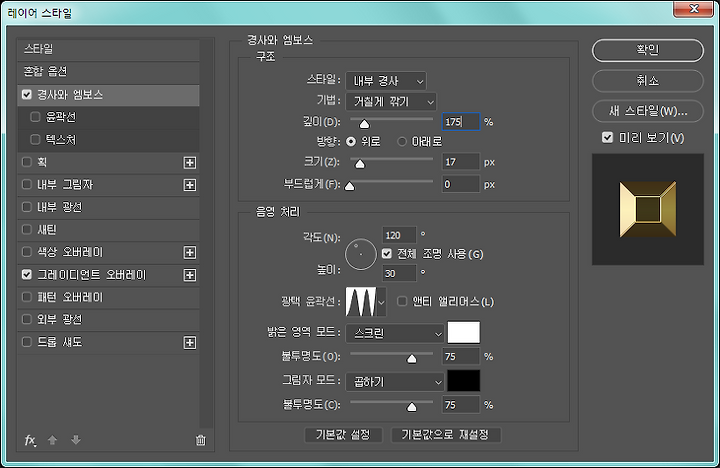Uncheck the 경사와 엠보스 checkbox
The width and height of the screenshot is (720, 468).
[27, 95]
